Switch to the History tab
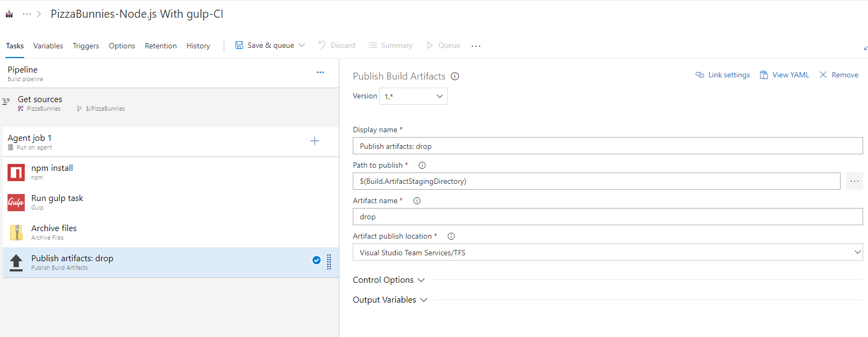868x337 pixels. [198, 46]
